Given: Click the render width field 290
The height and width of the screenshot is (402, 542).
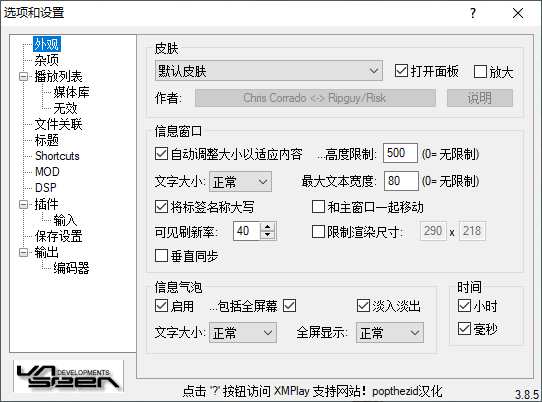Looking at the screenshot, I should coord(433,231).
